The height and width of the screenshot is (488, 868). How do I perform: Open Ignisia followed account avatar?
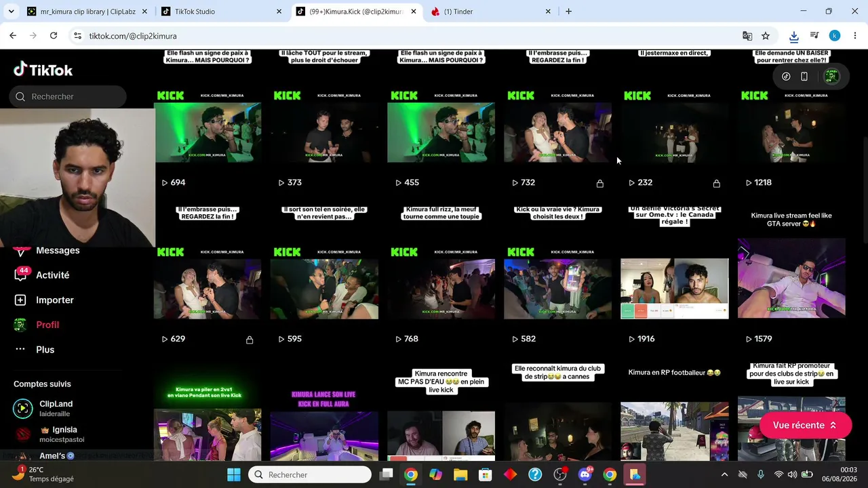pyautogui.click(x=22, y=434)
